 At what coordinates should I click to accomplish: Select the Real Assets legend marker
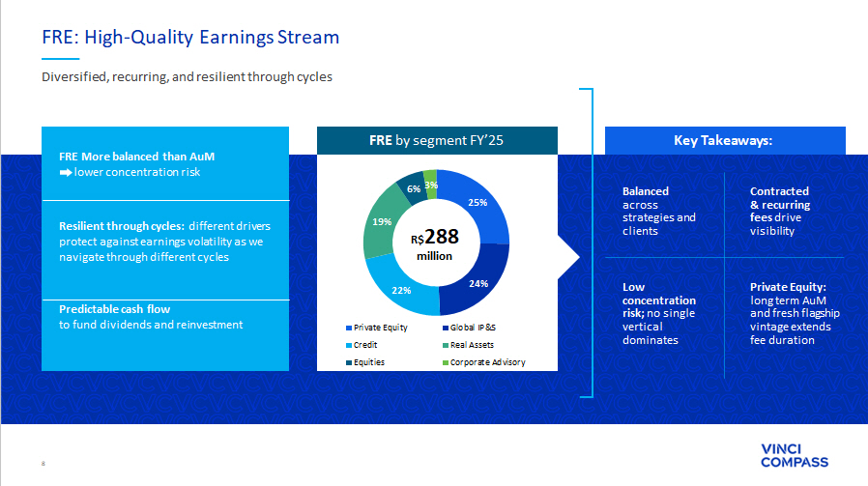[x=444, y=345]
